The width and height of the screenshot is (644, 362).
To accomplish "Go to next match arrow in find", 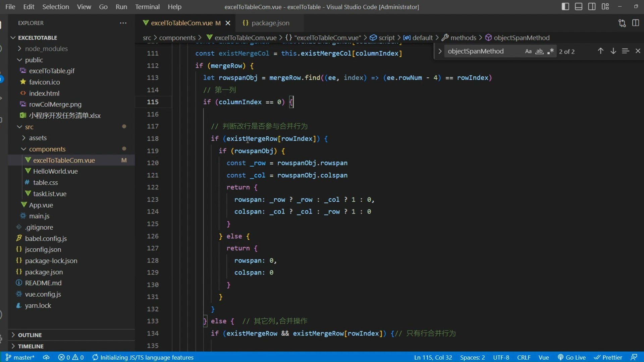I will pos(613,51).
